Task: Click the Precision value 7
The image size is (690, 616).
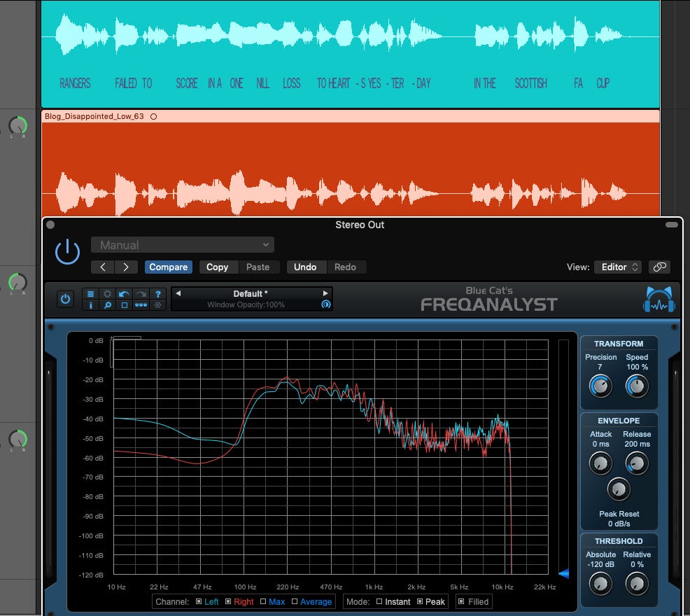Action: 600,367
